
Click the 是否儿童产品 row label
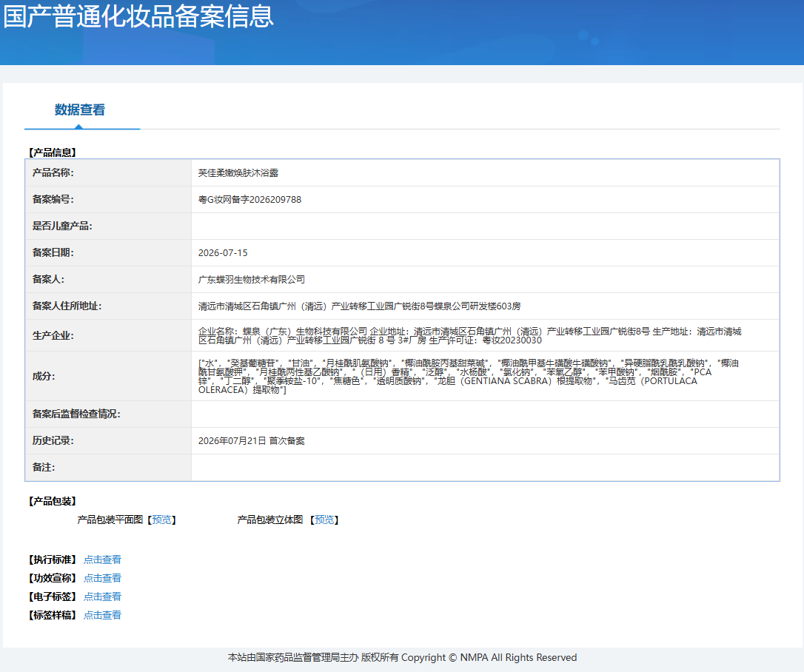[62, 226]
